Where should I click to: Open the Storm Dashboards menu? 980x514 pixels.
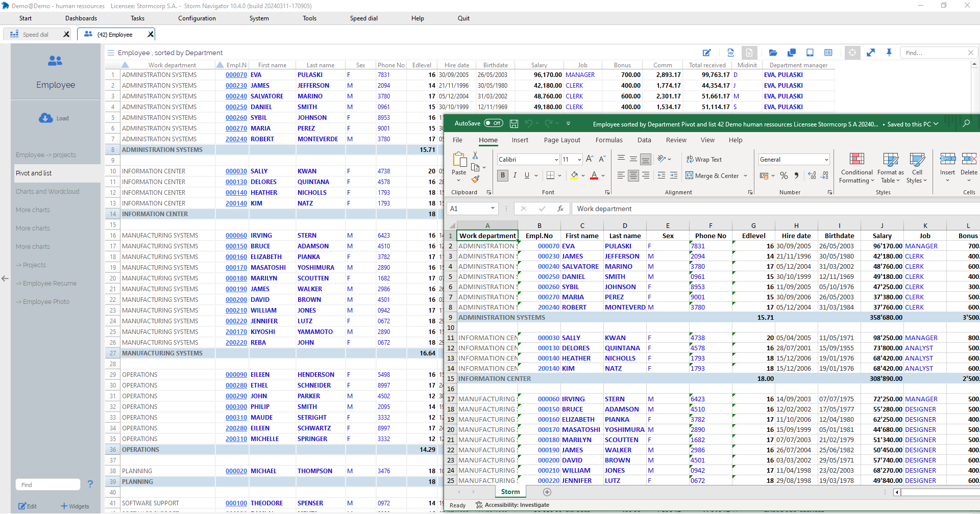tap(81, 18)
